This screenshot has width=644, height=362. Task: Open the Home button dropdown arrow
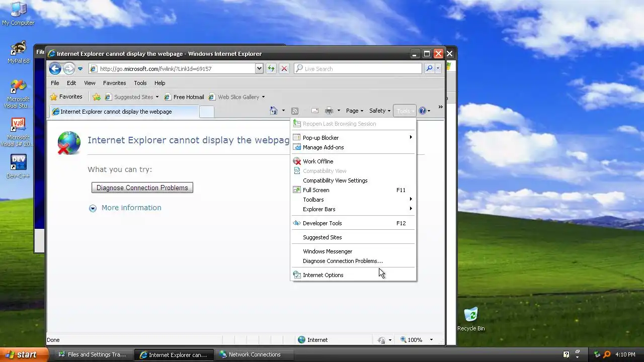[x=283, y=111]
